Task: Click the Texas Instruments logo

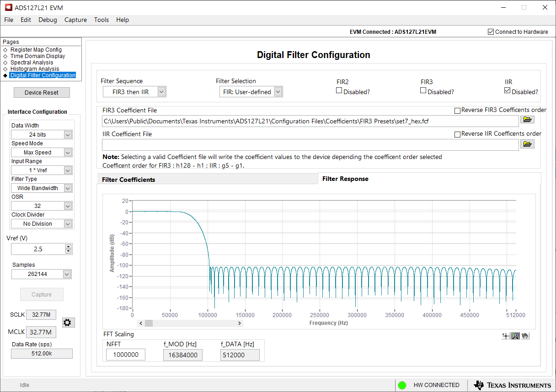Action: point(512,385)
